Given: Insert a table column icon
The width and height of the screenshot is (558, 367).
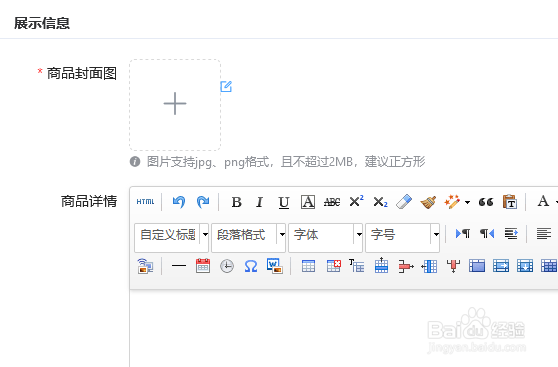Looking at the screenshot, I should [429, 266].
